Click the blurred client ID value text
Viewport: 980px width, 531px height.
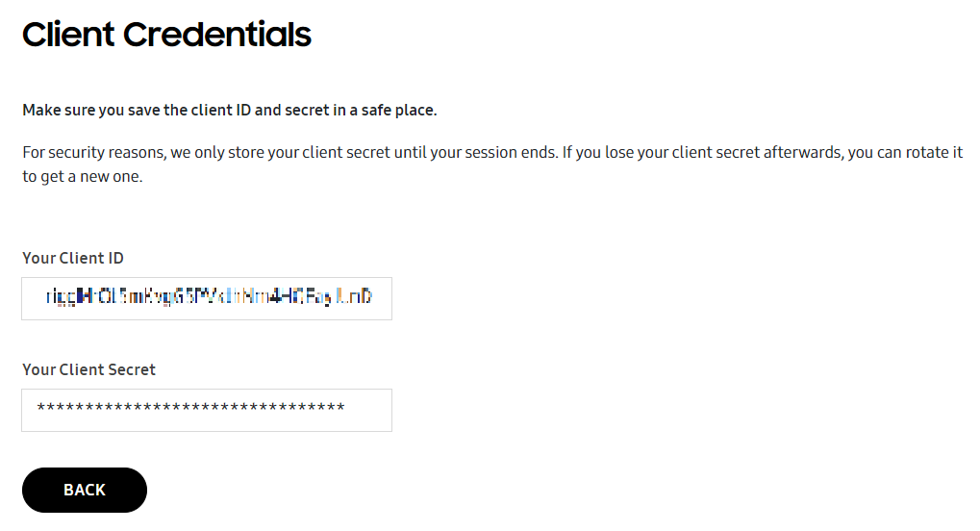pos(209,297)
